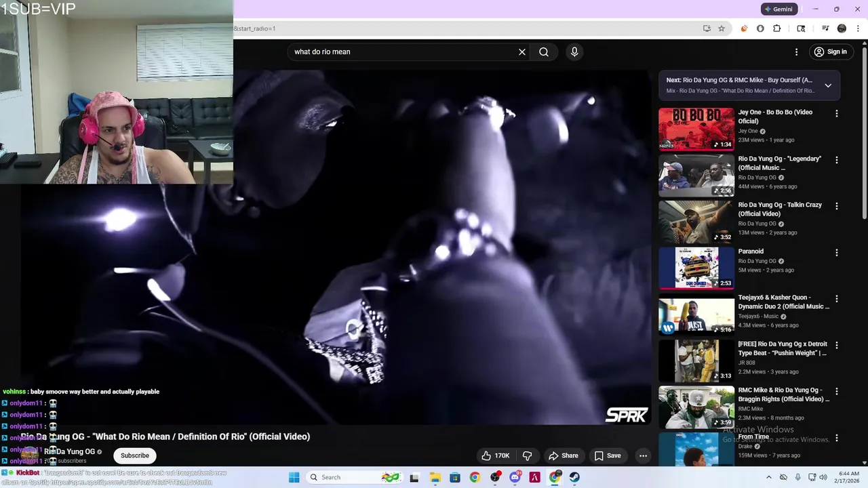Open options for Braggin Rights video
The width and height of the screenshot is (868, 488).
pyautogui.click(x=836, y=392)
